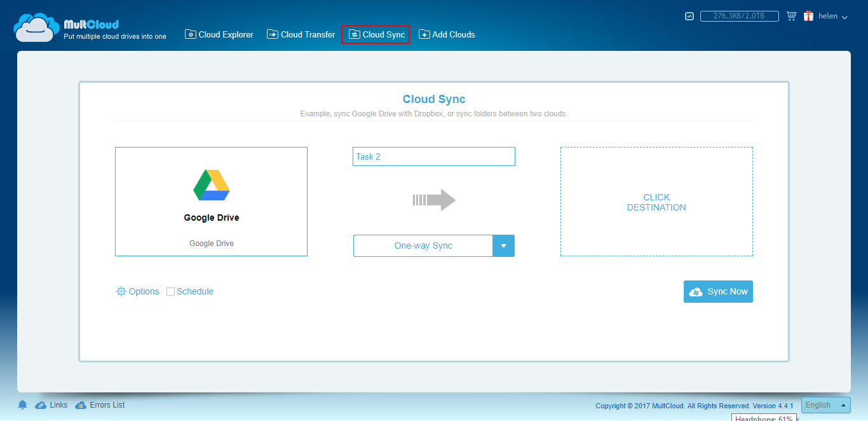Open the Links page link
The width and height of the screenshot is (868, 421).
(58, 405)
